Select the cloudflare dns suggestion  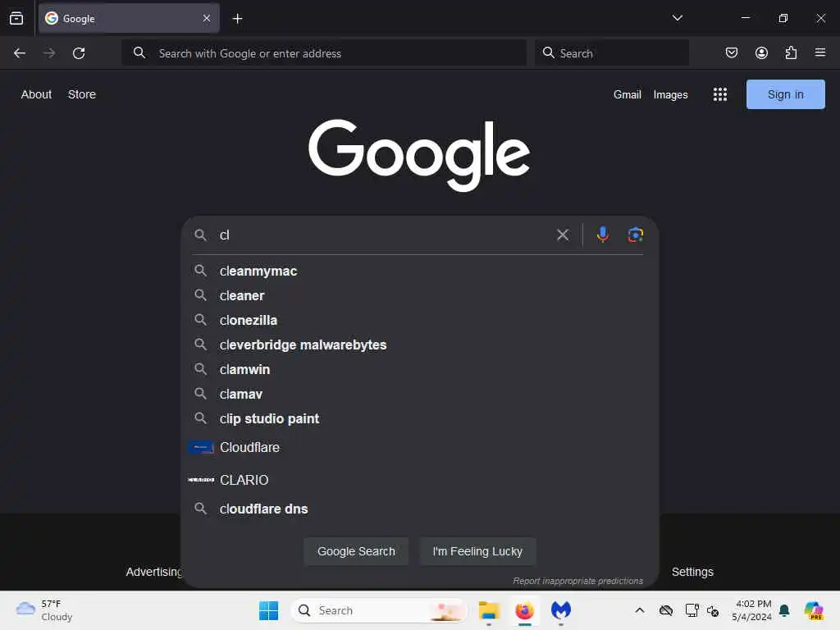point(419,509)
